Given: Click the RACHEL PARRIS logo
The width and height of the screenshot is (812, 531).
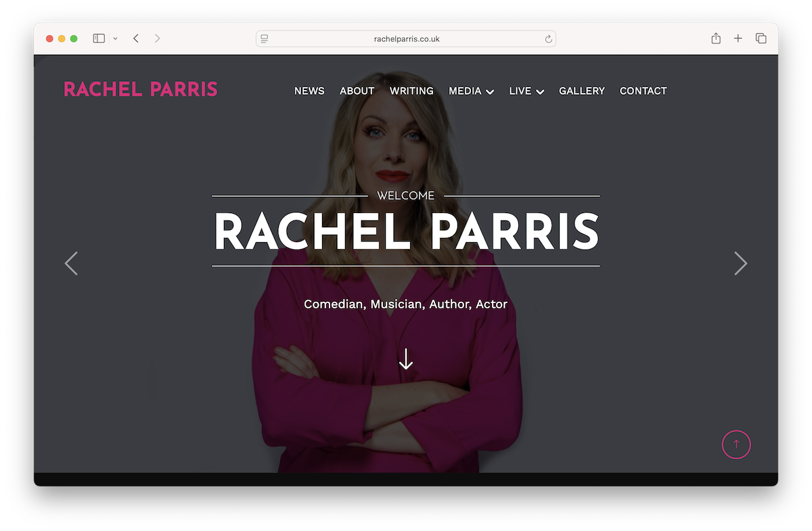Looking at the screenshot, I should coord(141,89).
